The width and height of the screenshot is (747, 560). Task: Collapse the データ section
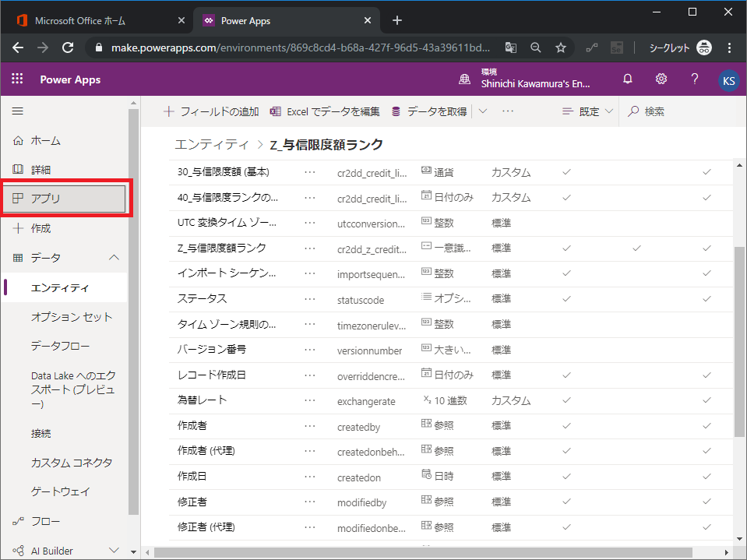point(114,258)
